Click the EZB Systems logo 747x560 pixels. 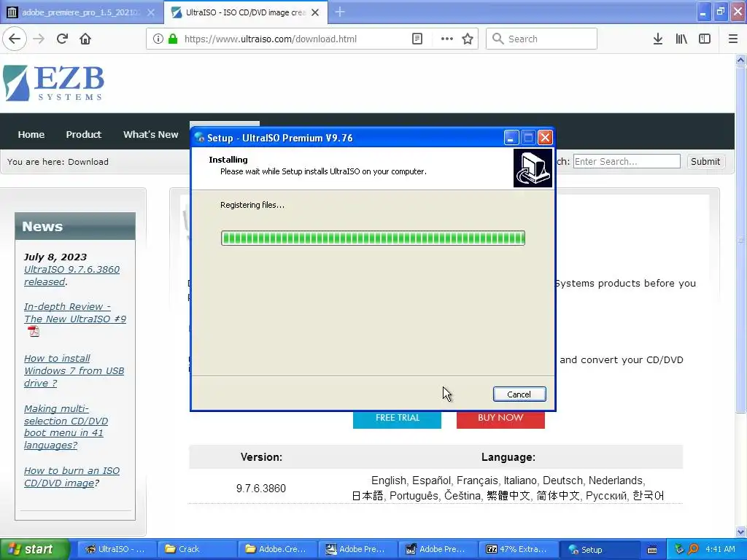point(53,83)
